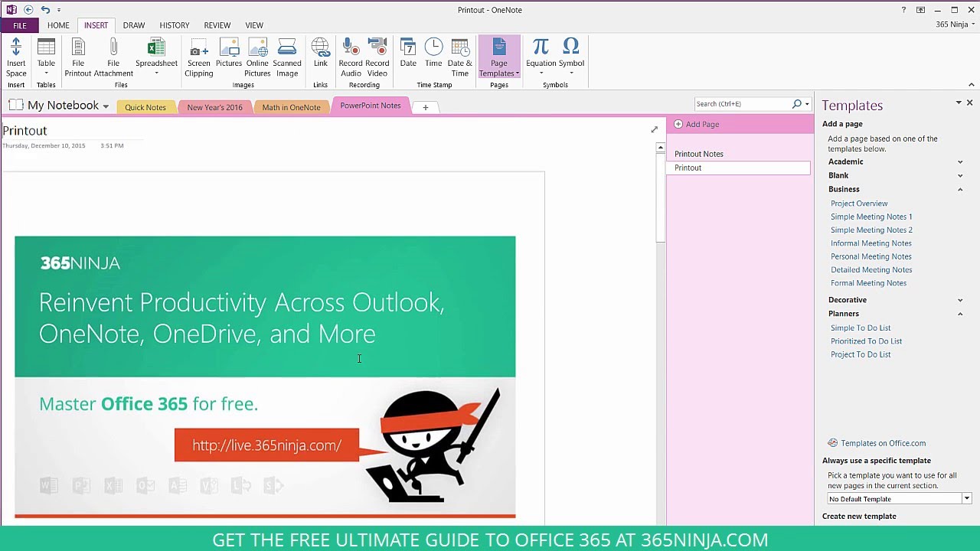
Task: Open Online Pictures search
Action: tap(257, 57)
